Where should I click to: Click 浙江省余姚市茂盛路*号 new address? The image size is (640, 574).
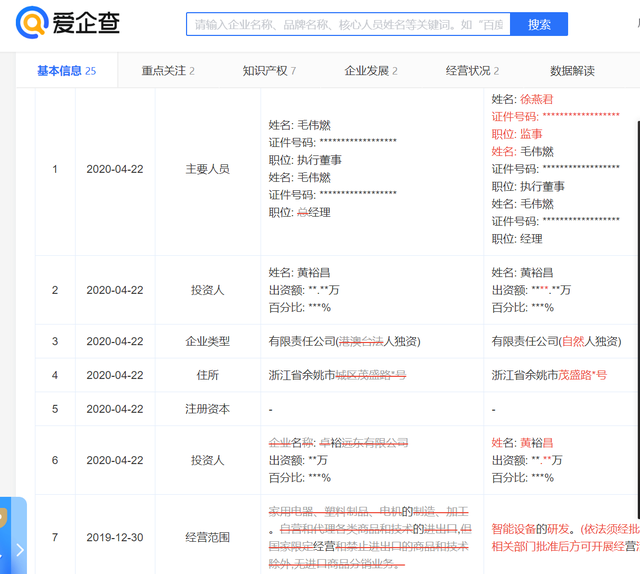[549, 375]
